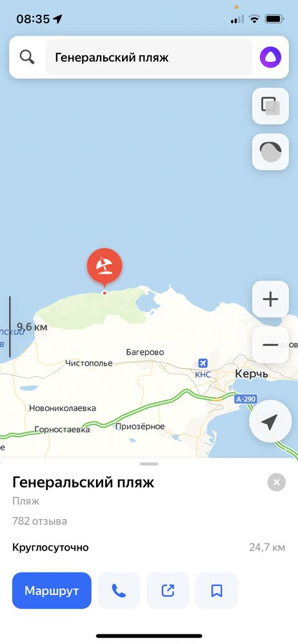Image resolution: width=298 pixels, height=644 pixels.
Task: Share the place via share icon
Action: click(x=168, y=591)
